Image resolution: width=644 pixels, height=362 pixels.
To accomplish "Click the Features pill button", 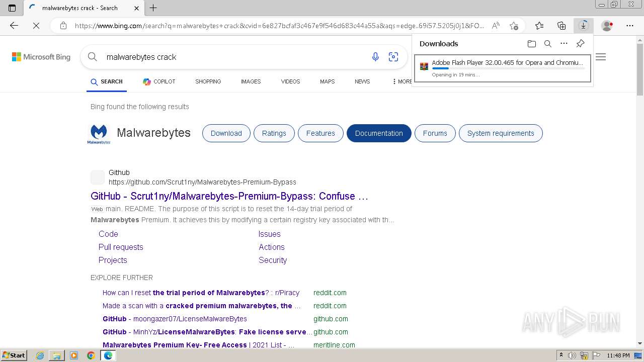I will click(x=320, y=133).
